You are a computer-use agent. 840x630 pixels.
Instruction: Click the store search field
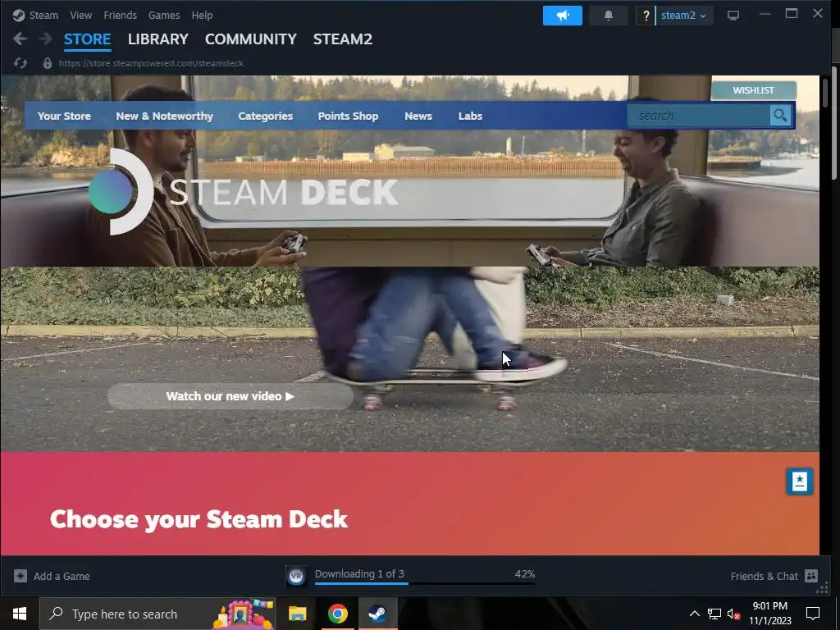(699, 115)
